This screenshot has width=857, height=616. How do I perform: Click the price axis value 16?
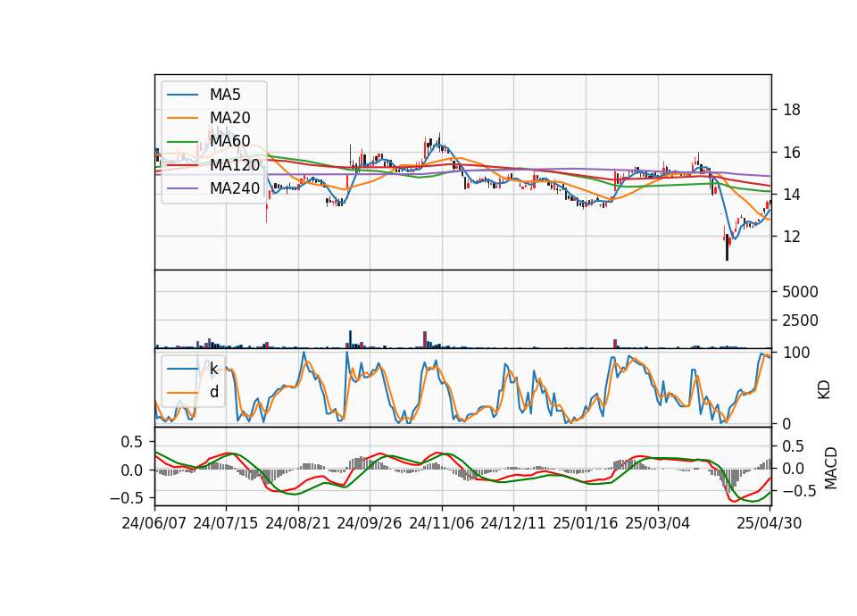792,153
